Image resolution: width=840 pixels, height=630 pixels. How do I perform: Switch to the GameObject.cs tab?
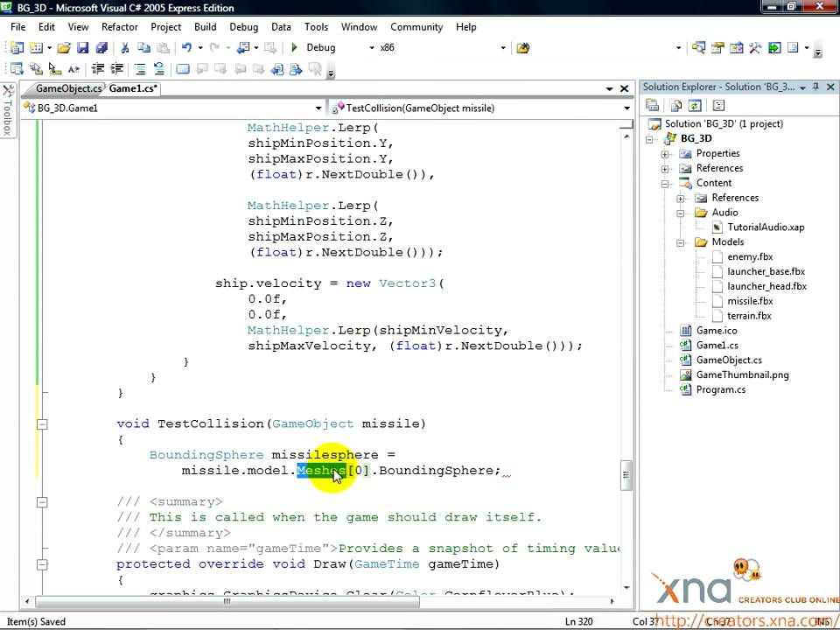(x=68, y=88)
